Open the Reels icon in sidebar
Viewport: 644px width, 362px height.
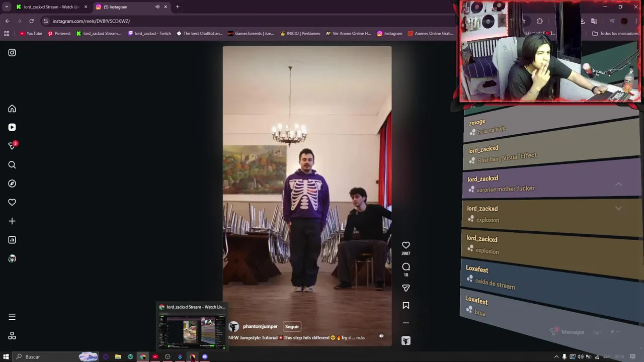tap(12, 127)
